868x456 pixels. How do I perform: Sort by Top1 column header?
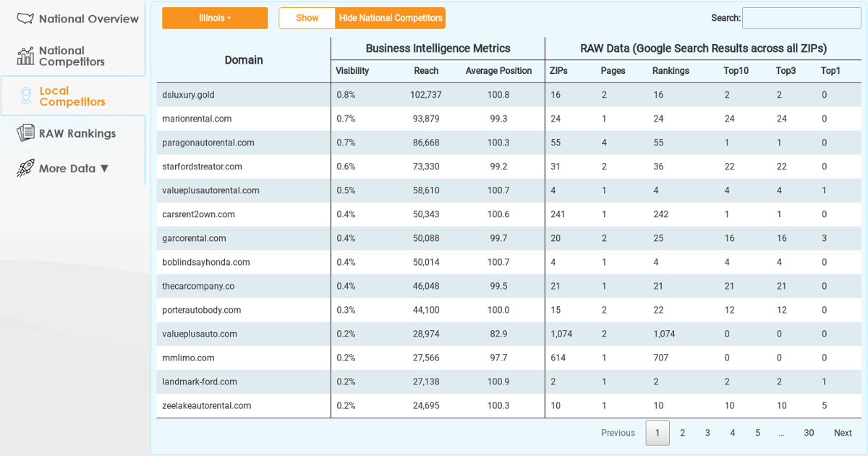[x=830, y=71]
